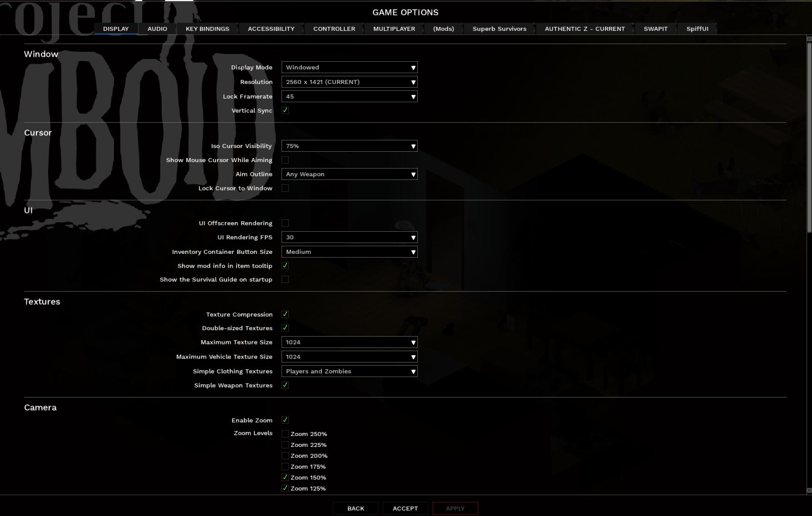Go to the ACCESSIBILITY tab
812x516 pixels.
click(271, 29)
